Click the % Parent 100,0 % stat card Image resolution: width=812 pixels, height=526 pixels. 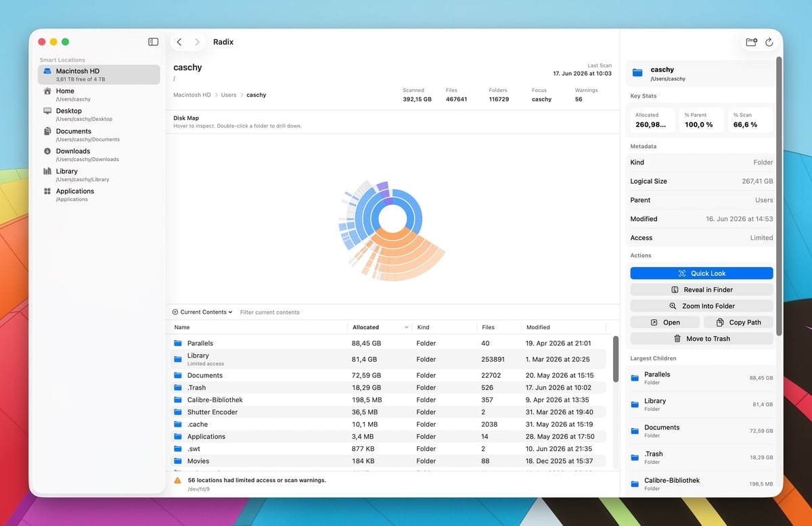pos(702,121)
